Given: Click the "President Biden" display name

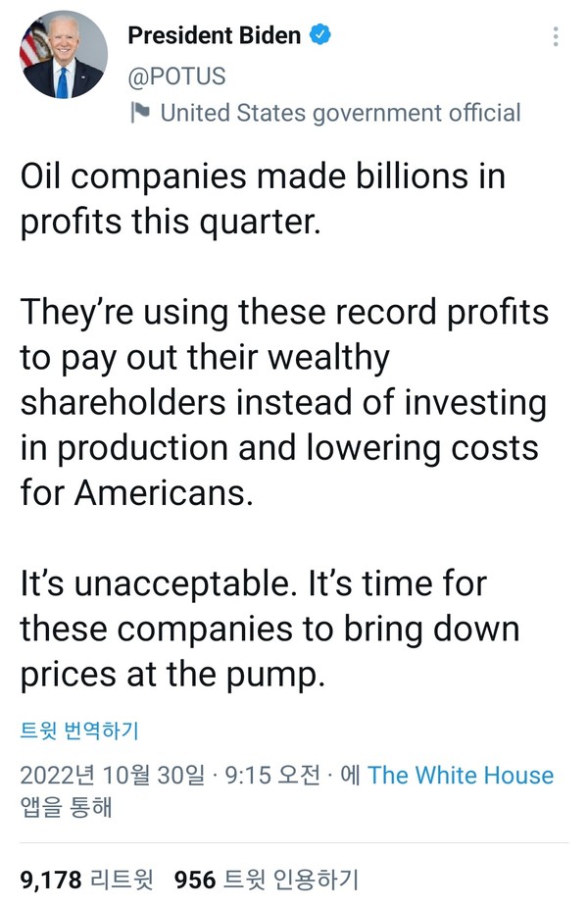Looking at the screenshot, I should click(x=214, y=36).
